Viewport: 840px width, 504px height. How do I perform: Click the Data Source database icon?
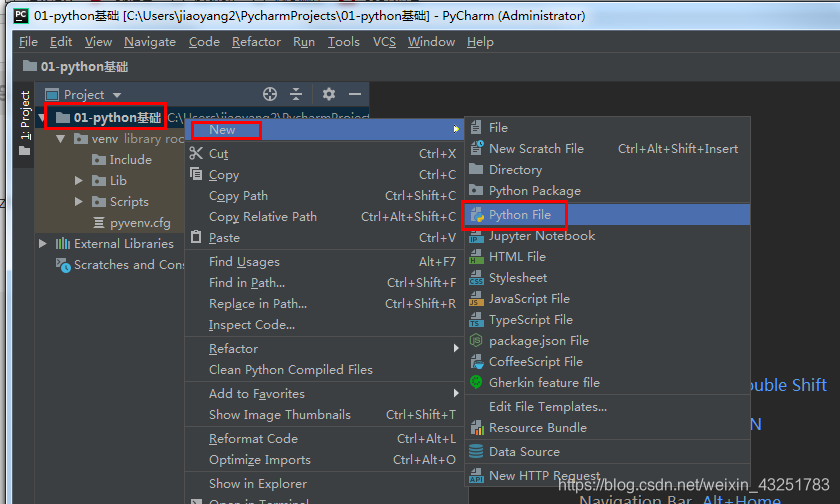(476, 451)
